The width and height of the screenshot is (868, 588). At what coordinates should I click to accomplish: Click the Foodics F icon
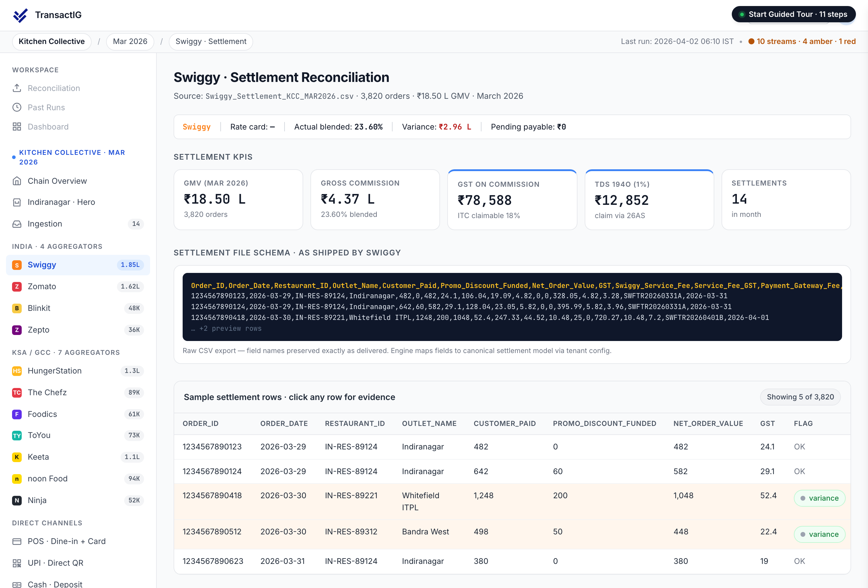pos(17,414)
